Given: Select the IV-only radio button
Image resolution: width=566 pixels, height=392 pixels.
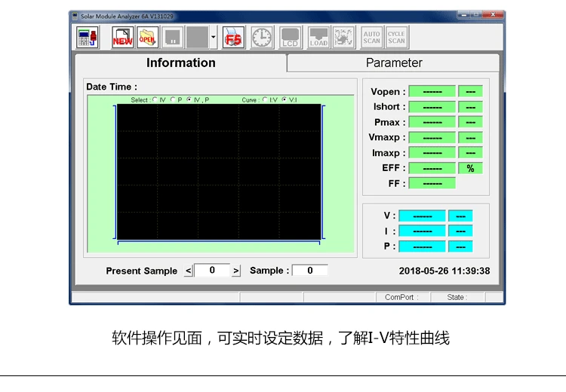Looking at the screenshot, I should pos(155,100).
